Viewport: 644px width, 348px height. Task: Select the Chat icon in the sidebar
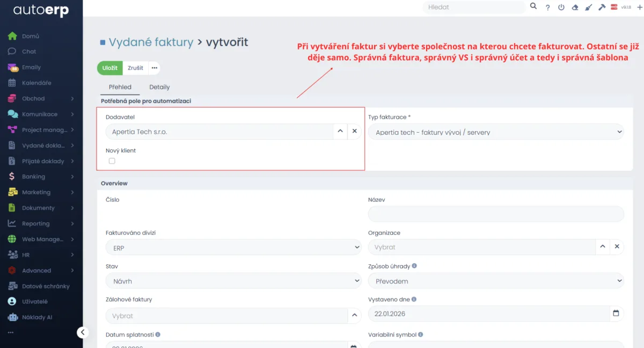pos(11,51)
